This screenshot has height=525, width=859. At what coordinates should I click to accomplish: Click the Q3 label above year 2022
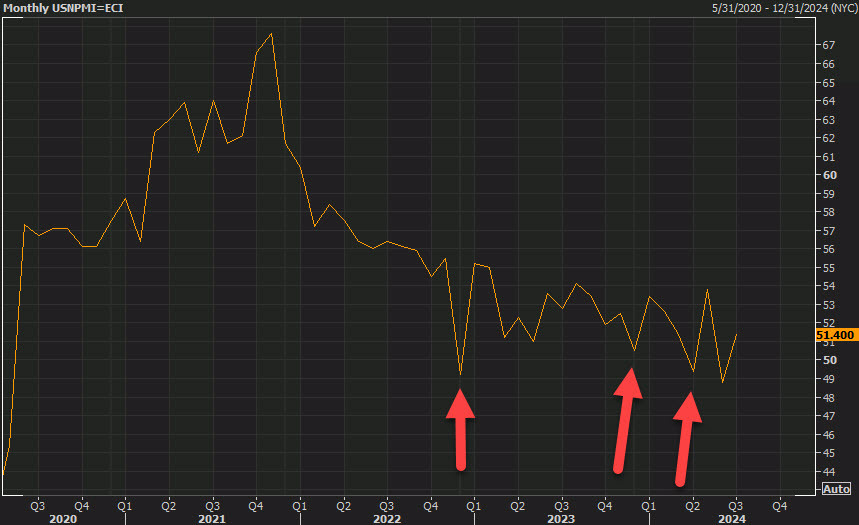tap(387, 506)
